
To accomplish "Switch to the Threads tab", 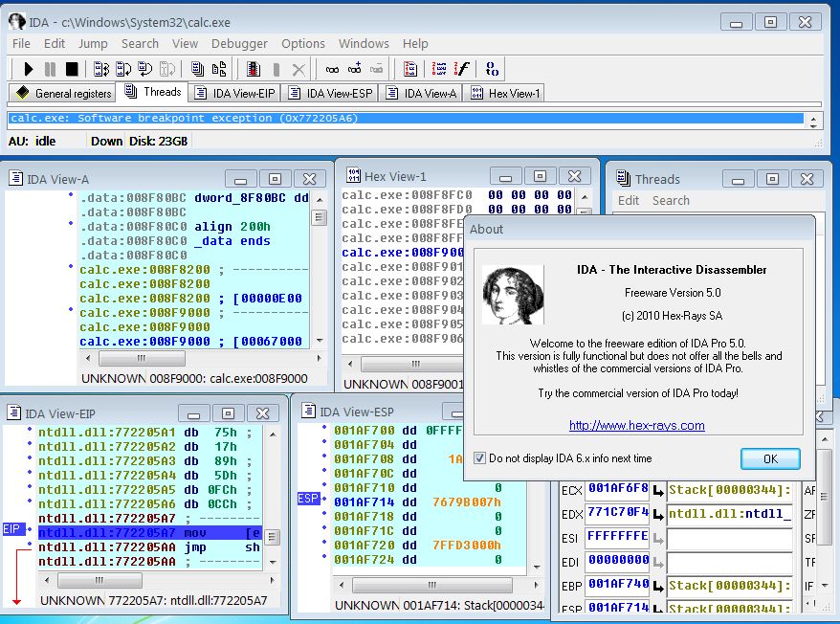I will [x=153, y=92].
